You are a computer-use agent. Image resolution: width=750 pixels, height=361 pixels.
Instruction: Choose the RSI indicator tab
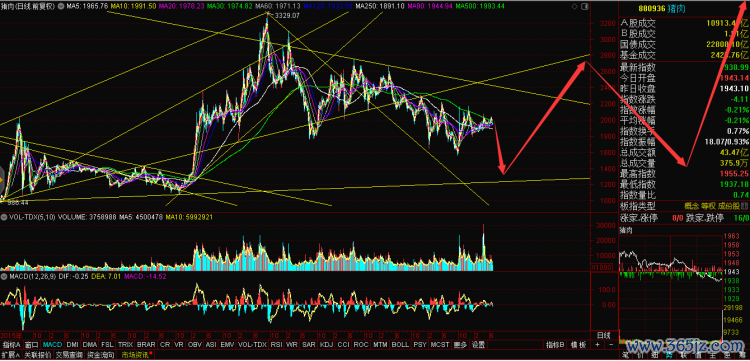point(276,345)
